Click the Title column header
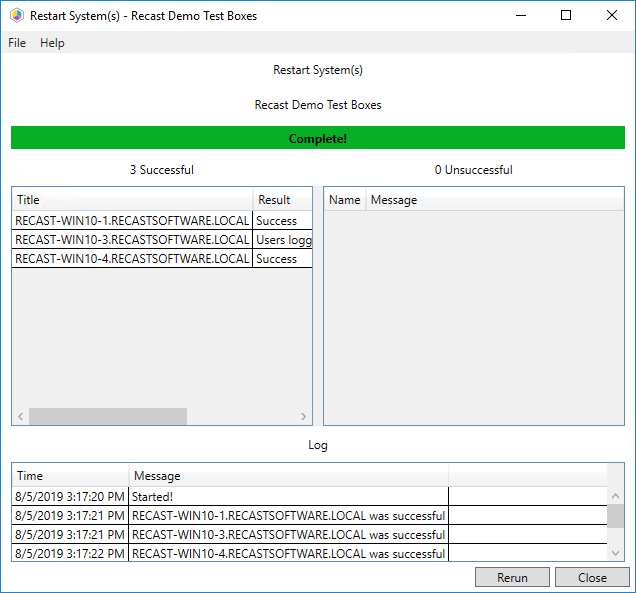 pyautogui.click(x=132, y=200)
